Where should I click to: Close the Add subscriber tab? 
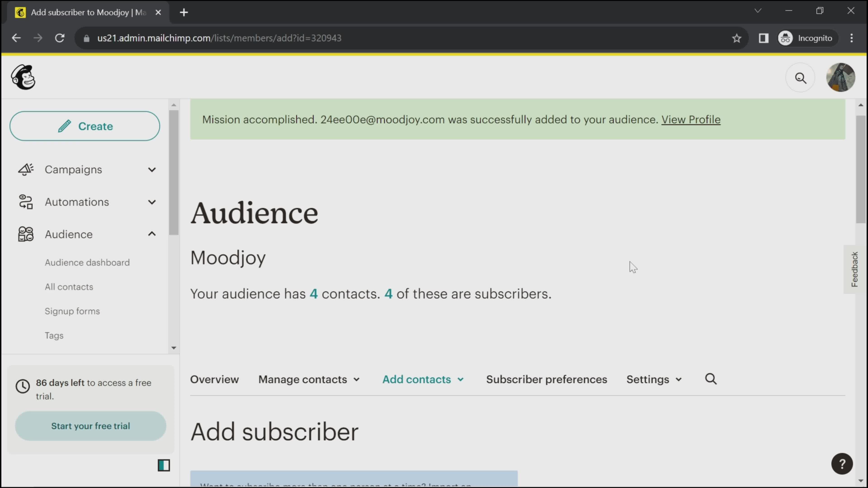tap(158, 12)
